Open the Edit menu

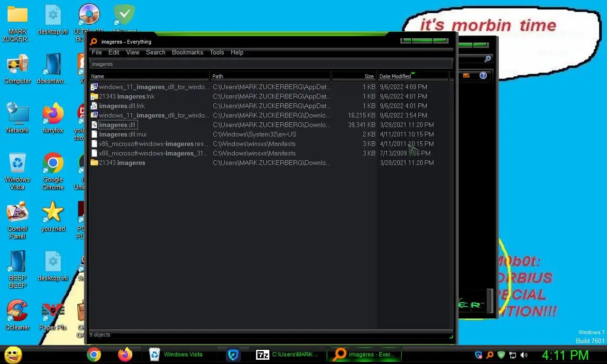(x=114, y=52)
